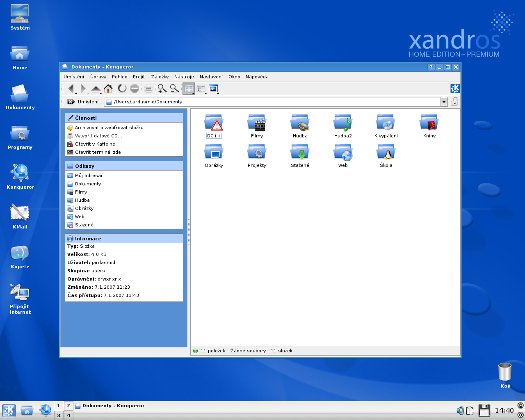
Task: Open Kopete from the desktop
Action: coord(20,257)
